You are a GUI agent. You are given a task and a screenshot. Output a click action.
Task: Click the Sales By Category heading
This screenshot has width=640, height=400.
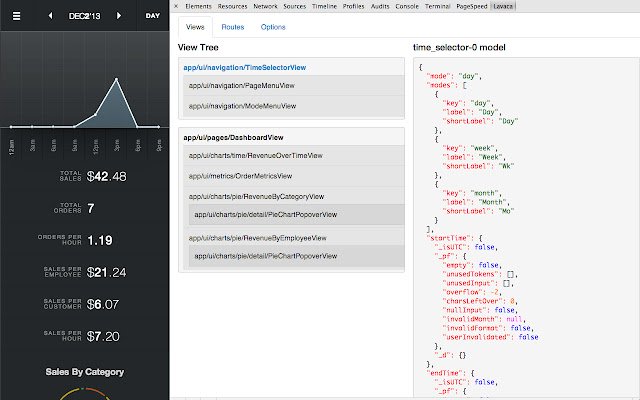[85, 372]
